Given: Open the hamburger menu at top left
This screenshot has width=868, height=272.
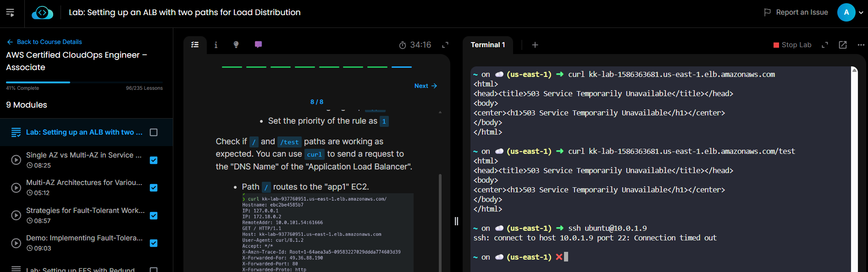Looking at the screenshot, I should click(10, 12).
